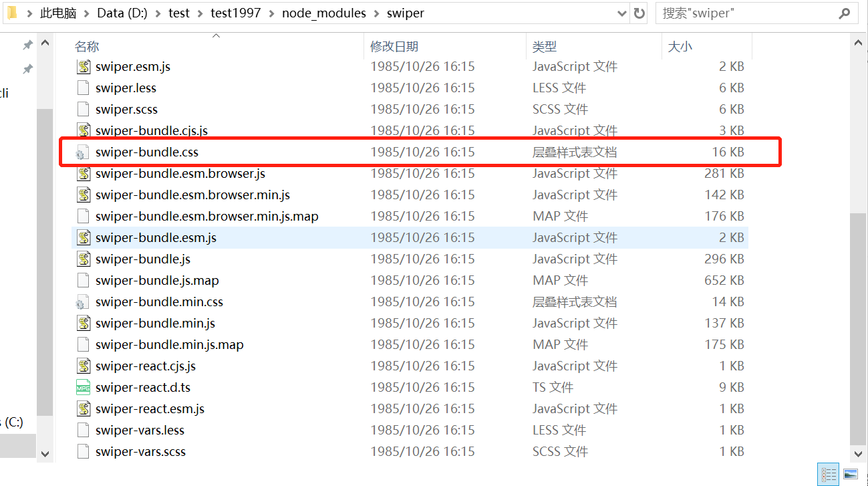Click the swiper-vars.scss file icon

[83, 452]
